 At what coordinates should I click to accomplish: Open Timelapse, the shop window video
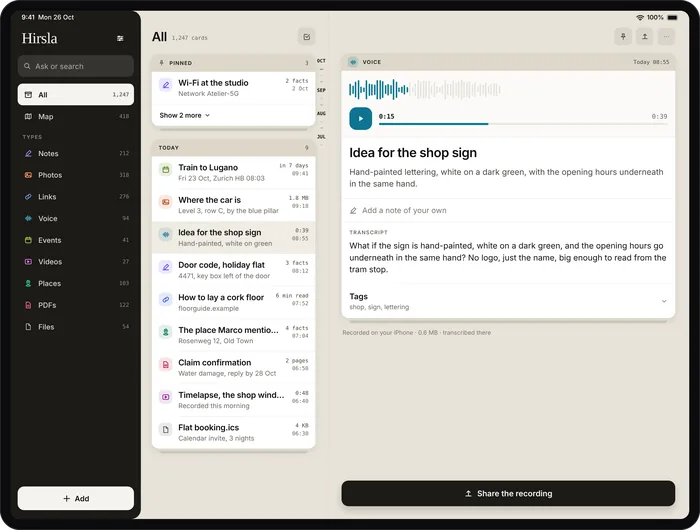pos(233,400)
